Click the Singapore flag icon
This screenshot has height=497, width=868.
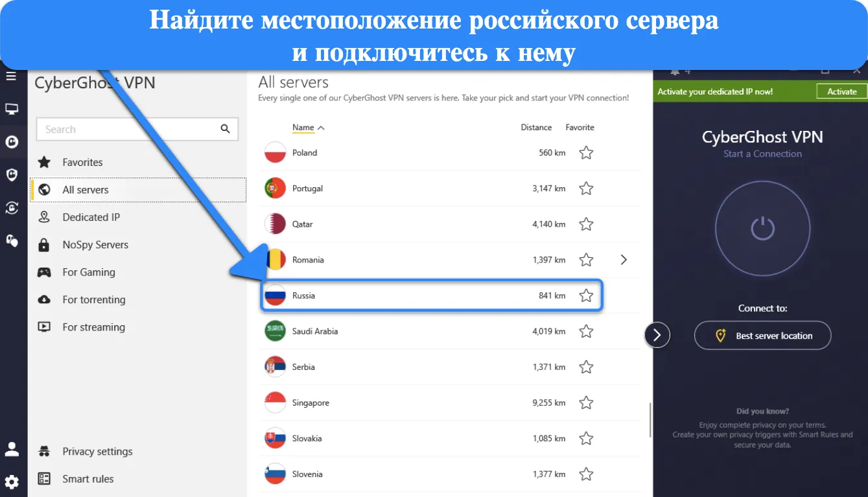tap(276, 402)
